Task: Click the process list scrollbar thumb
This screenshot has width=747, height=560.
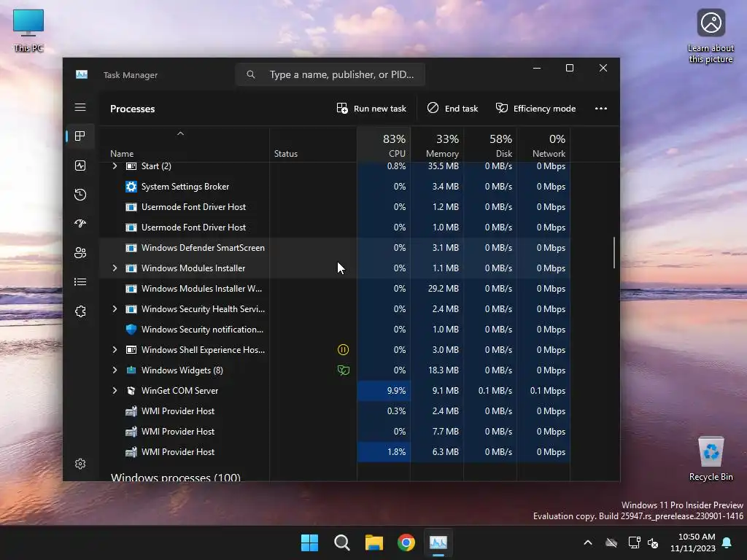Action: tap(614, 252)
